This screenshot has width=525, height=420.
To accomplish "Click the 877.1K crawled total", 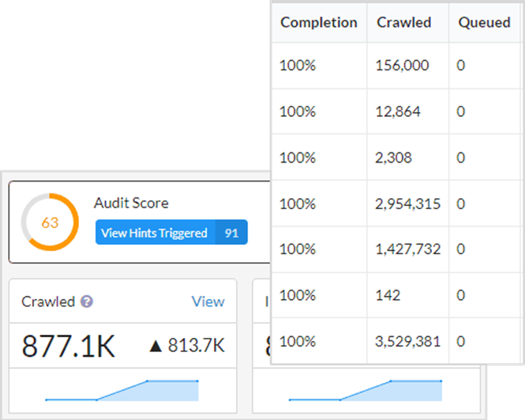I will click(68, 346).
